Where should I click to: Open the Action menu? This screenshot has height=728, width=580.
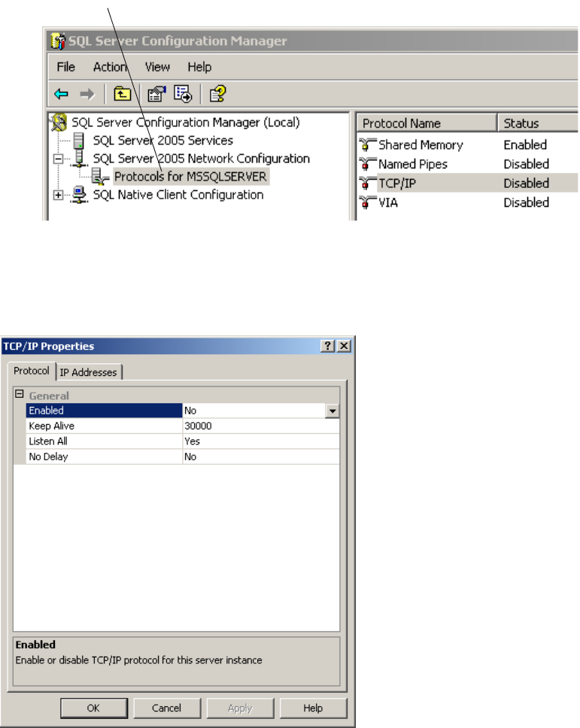coord(110,67)
